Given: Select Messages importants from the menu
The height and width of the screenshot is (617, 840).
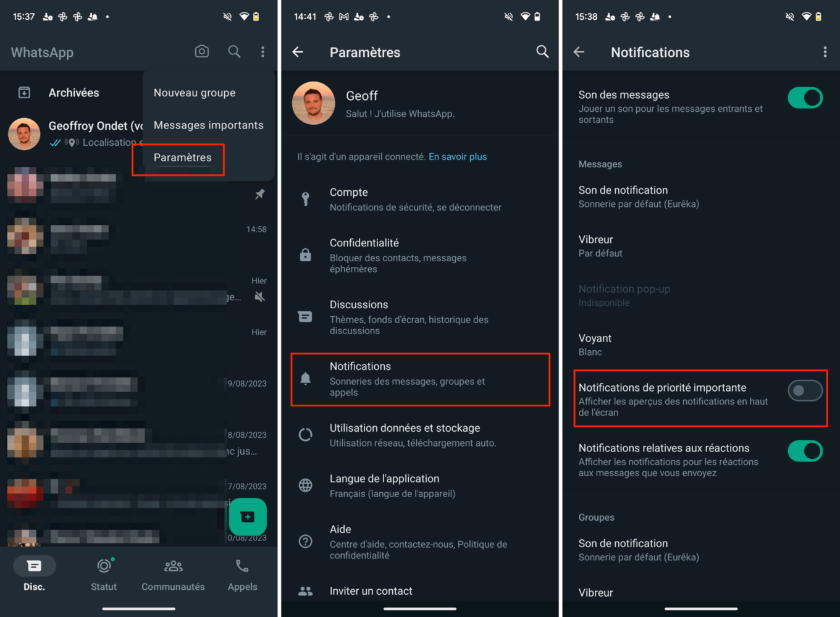Looking at the screenshot, I should point(208,125).
